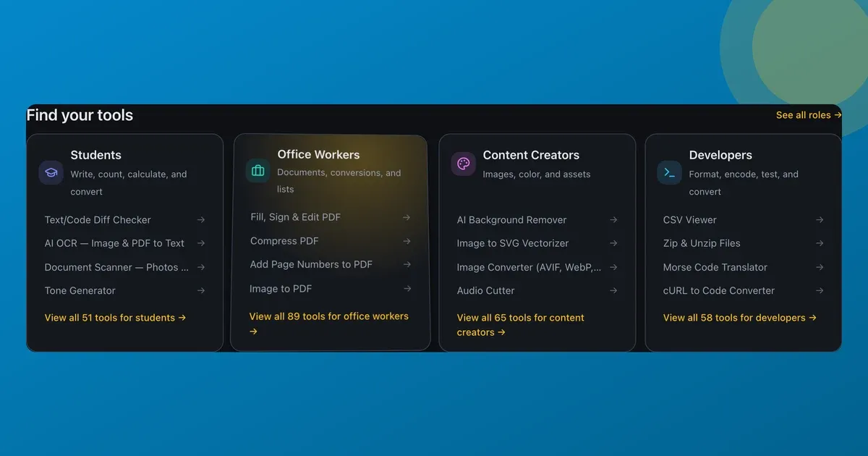This screenshot has height=456, width=868.
Task: Click the Find your tools heading
Action: click(80, 115)
